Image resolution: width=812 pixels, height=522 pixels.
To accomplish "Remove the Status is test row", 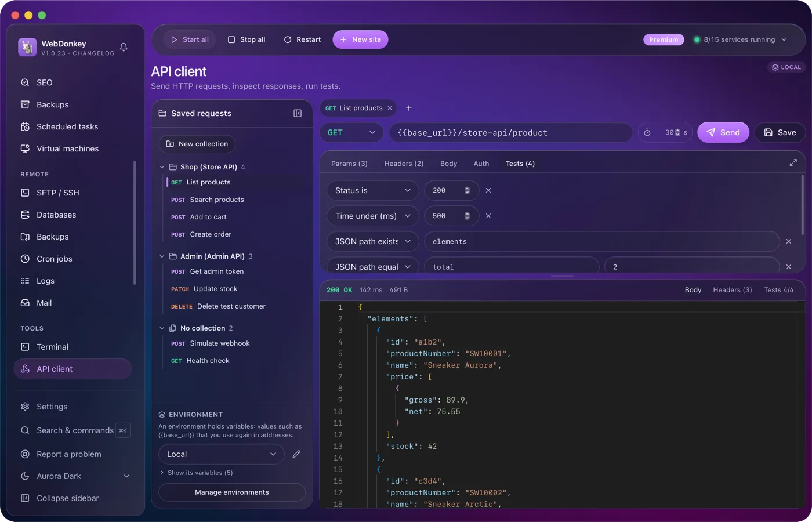I will pyautogui.click(x=488, y=190).
